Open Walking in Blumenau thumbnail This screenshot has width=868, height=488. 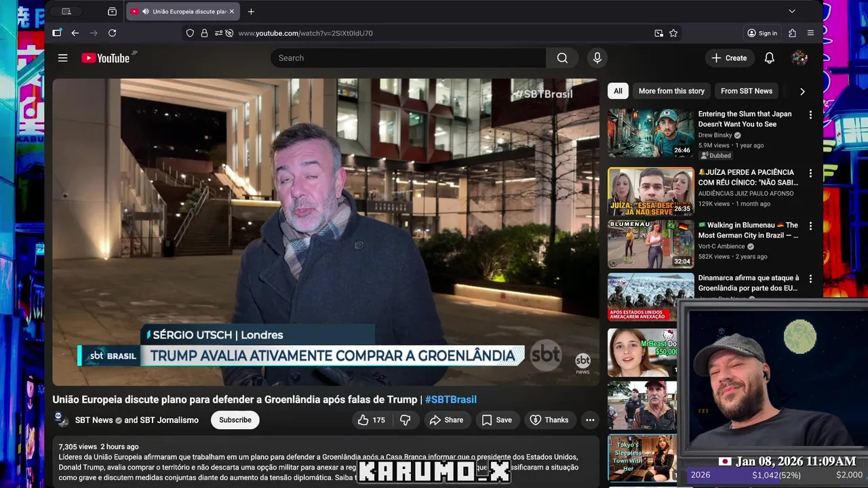point(651,245)
